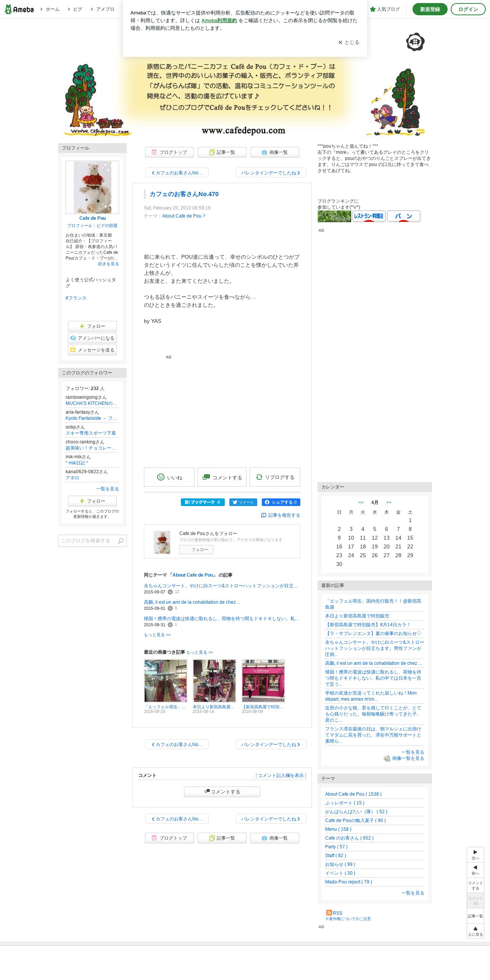Open the About Cafe de Pou theme link

(x=182, y=216)
